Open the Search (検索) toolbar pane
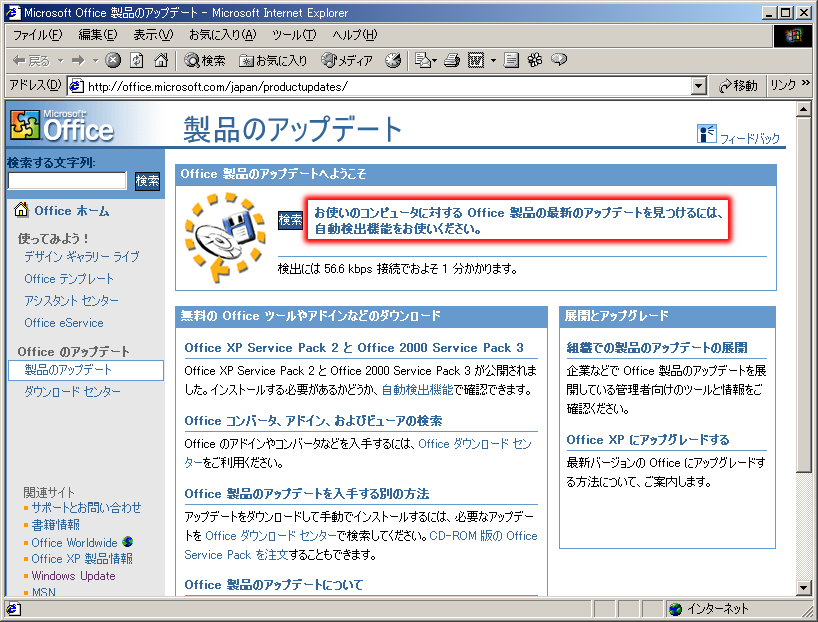 (x=204, y=61)
